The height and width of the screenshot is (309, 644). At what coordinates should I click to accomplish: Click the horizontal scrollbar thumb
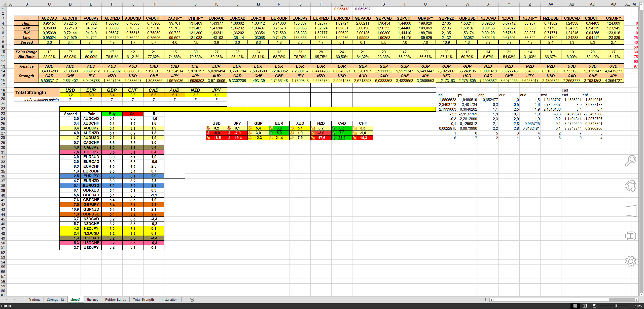click(x=551, y=300)
